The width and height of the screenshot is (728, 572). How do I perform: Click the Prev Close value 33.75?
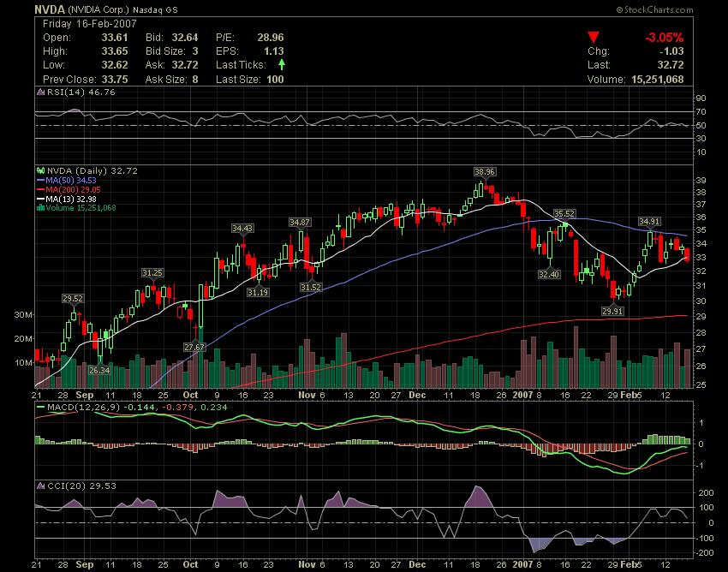pyautogui.click(x=115, y=80)
